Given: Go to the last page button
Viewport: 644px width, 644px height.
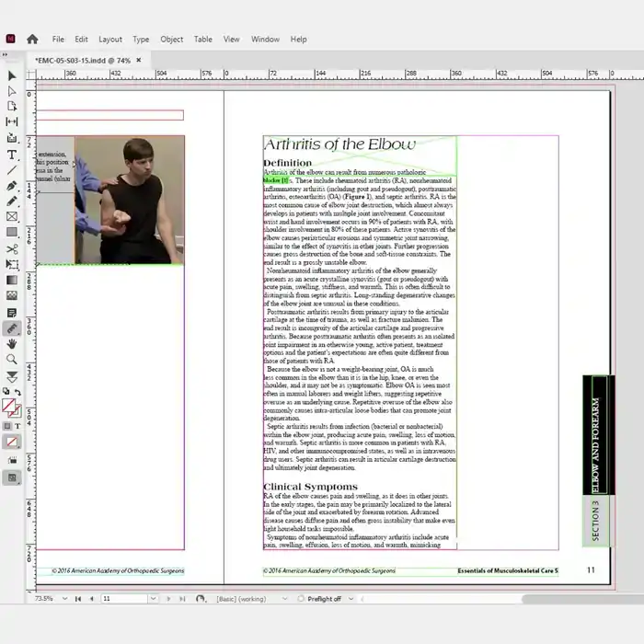Looking at the screenshot, I should point(182,599).
